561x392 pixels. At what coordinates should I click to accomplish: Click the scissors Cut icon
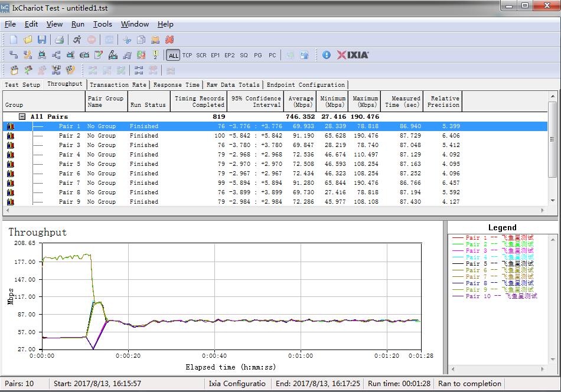click(x=126, y=40)
